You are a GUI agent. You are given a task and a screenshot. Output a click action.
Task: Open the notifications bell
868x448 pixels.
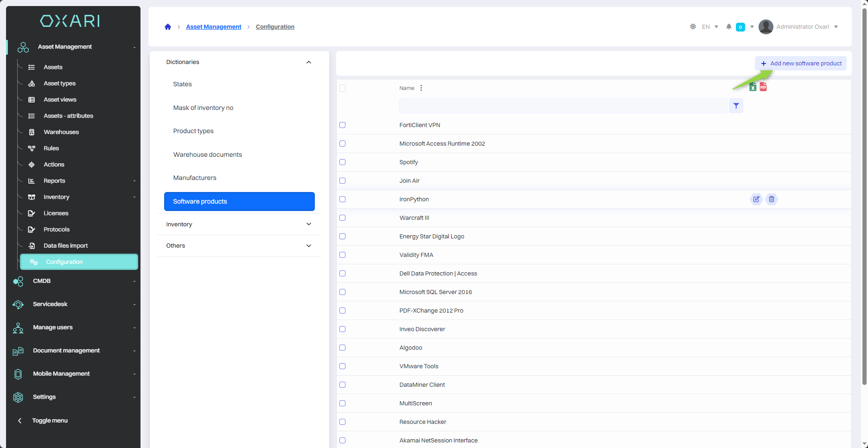point(729,27)
